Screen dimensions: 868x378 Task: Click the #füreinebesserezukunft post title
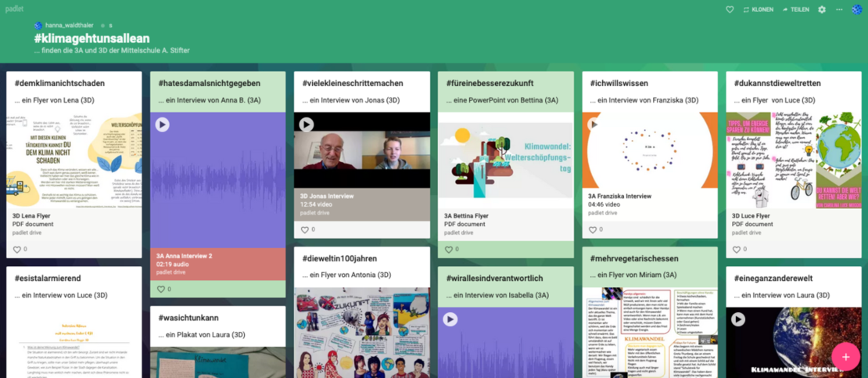pyautogui.click(x=490, y=83)
